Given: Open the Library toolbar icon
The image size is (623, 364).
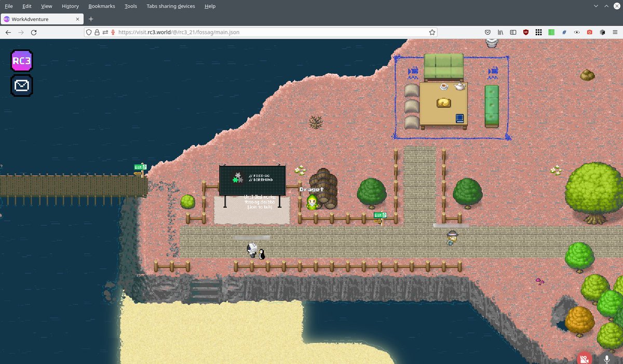Looking at the screenshot, I should (501, 32).
